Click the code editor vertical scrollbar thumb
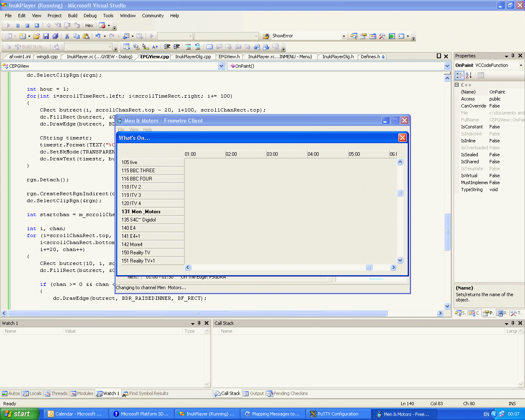This screenshot has height=420, width=525. tap(447, 232)
